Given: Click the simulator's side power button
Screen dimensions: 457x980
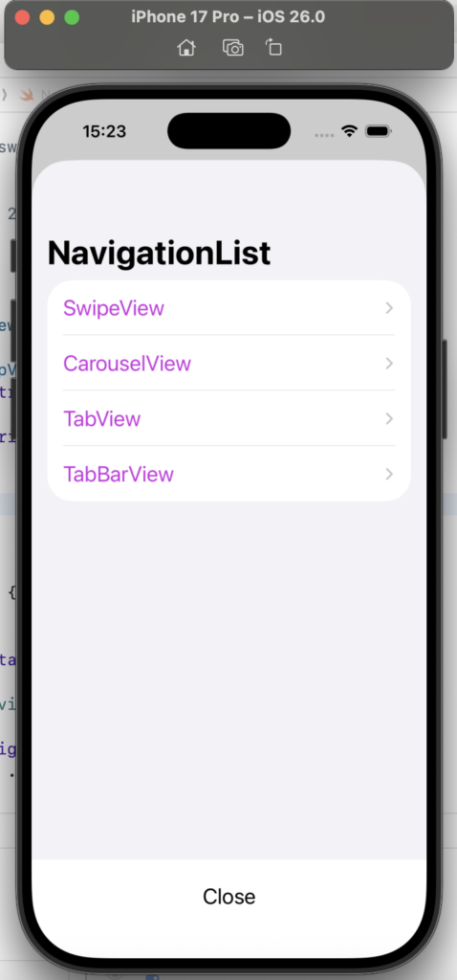Looking at the screenshot, I should pos(445,390).
